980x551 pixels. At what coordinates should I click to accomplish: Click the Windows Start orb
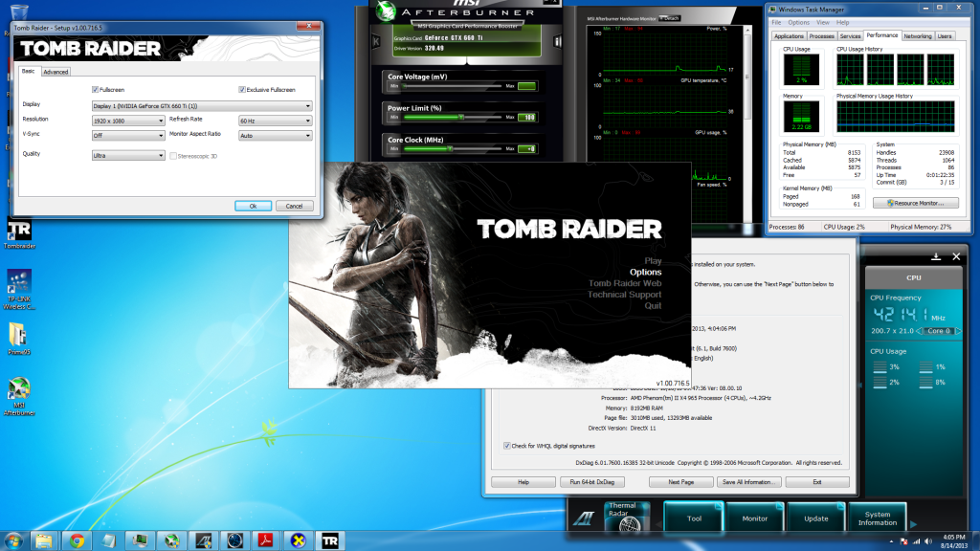[14, 540]
